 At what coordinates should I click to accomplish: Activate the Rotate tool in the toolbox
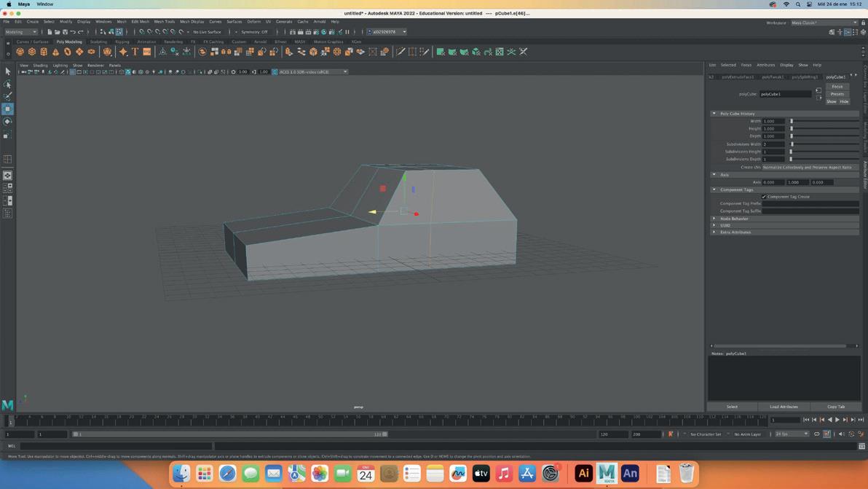(x=7, y=122)
